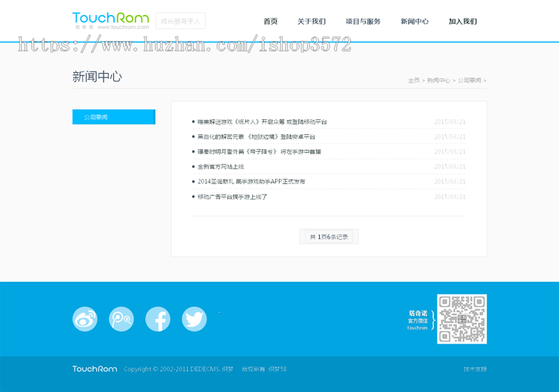The height and width of the screenshot is (392, 559).
Task: Open the Tencent Weibo icon in footer
Action: (121, 319)
